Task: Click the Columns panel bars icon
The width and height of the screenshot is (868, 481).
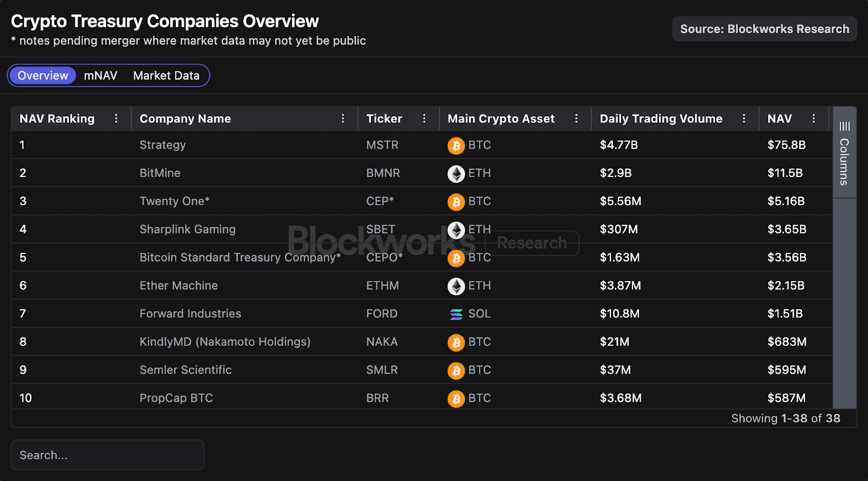Action: pyautogui.click(x=845, y=126)
